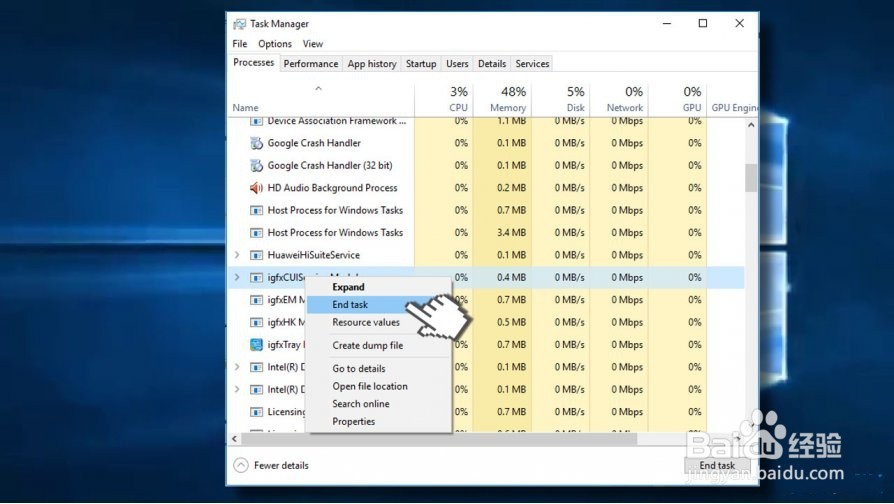Viewport: 894px width, 504px height.
Task: Open the Options menu
Action: point(275,44)
